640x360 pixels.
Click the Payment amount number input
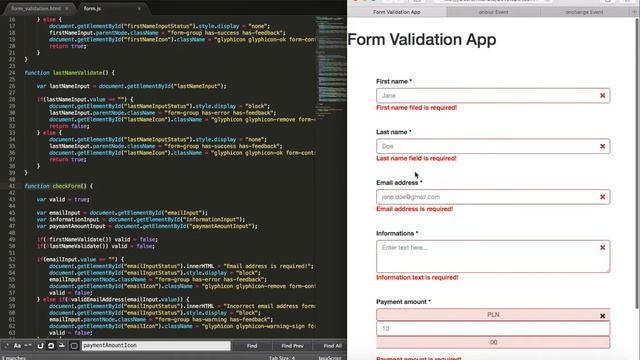(x=493, y=328)
